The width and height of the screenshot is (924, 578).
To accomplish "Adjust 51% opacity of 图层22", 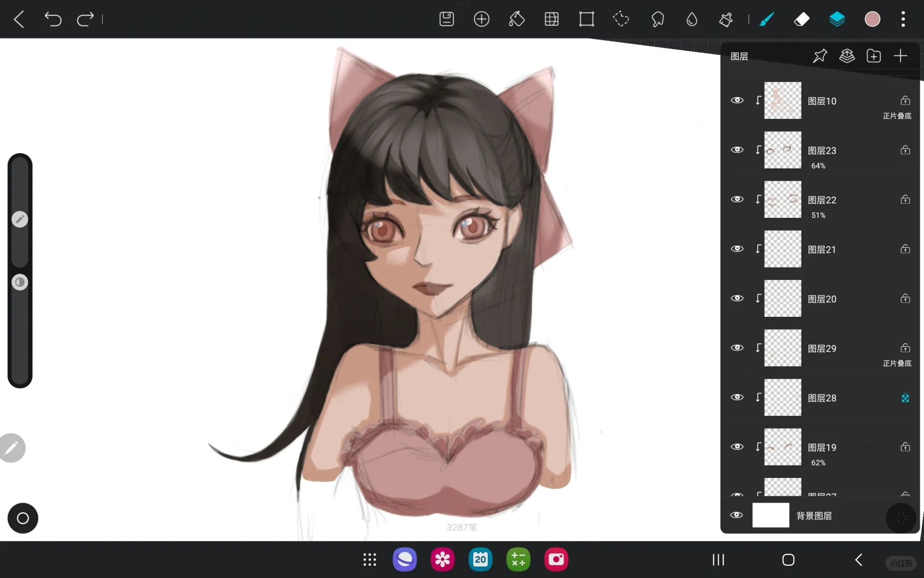I will [818, 215].
